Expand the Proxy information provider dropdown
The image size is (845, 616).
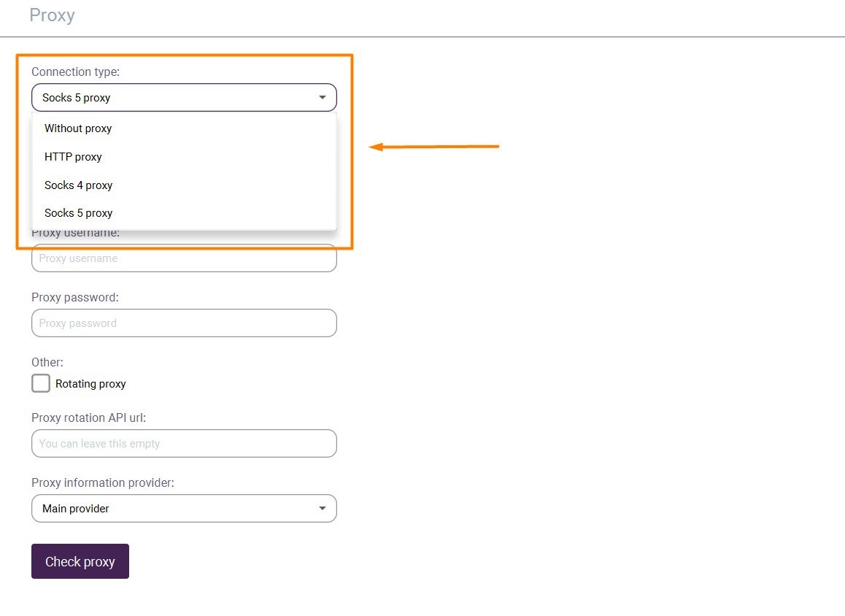tap(184, 508)
